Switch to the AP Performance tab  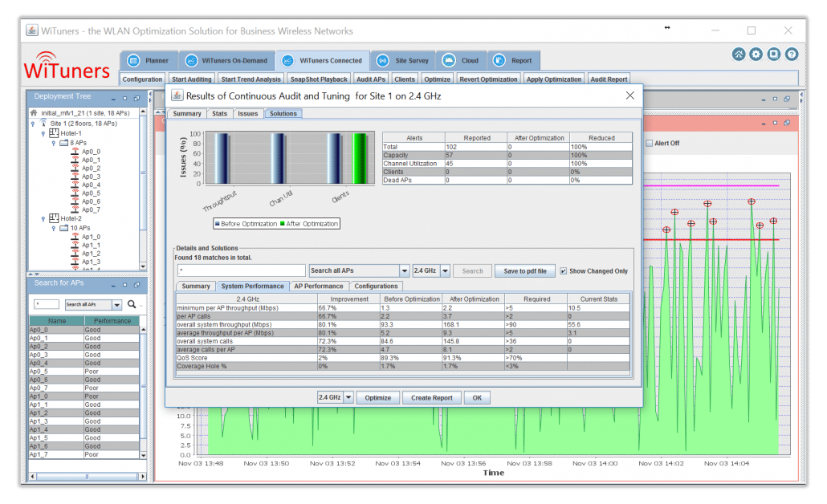pyautogui.click(x=319, y=286)
